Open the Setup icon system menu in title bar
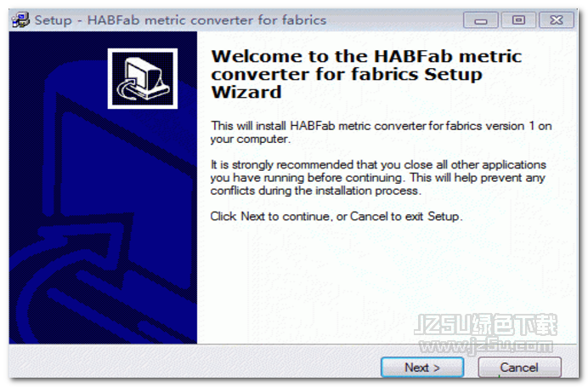The image size is (588, 387). tap(20, 20)
